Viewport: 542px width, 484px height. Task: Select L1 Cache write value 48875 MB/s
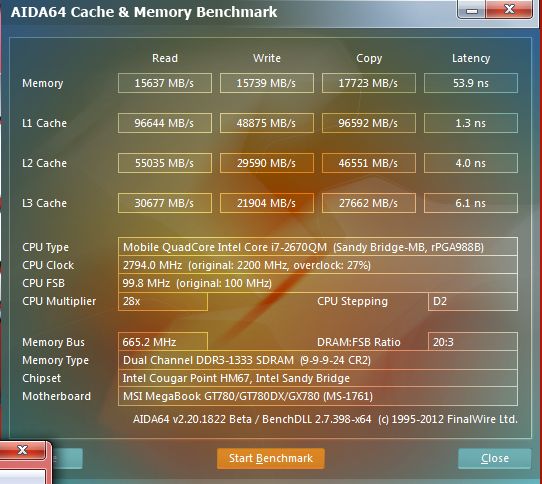pyautogui.click(x=267, y=123)
